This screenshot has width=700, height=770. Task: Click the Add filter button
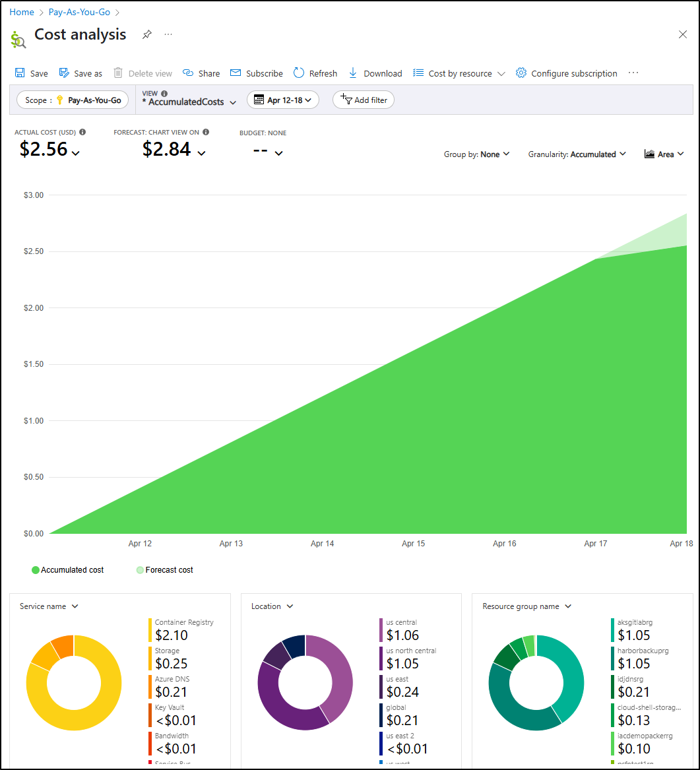pyautogui.click(x=364, y=100)
